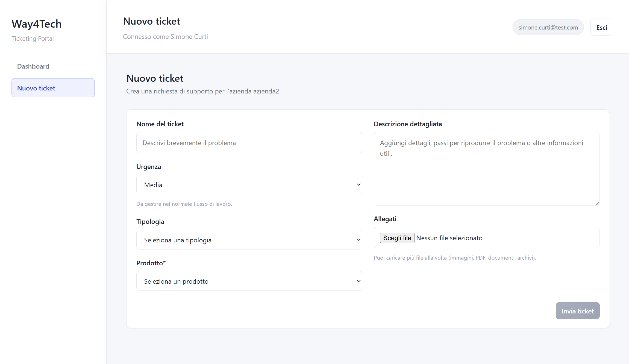This screenshot has width=629, height=364.
Task: Click the Prodotto dropdown chevron arrow
Action: [x=358, y=281]
